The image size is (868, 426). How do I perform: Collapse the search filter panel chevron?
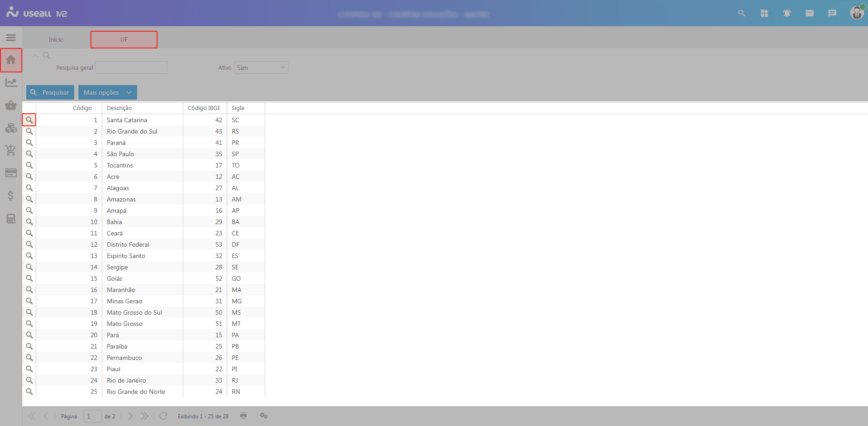(x=35, y=56)
